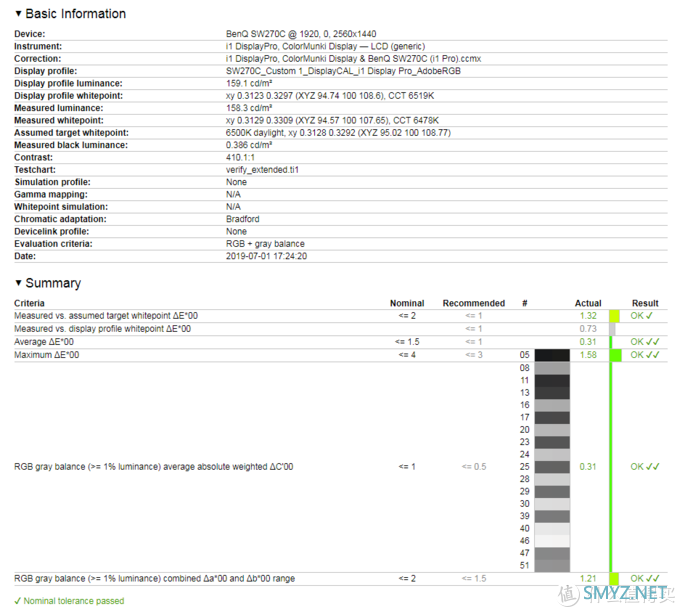This screenshot has width=680, height=612.
Task: Click the Actual column header
Action: (588, 304)
